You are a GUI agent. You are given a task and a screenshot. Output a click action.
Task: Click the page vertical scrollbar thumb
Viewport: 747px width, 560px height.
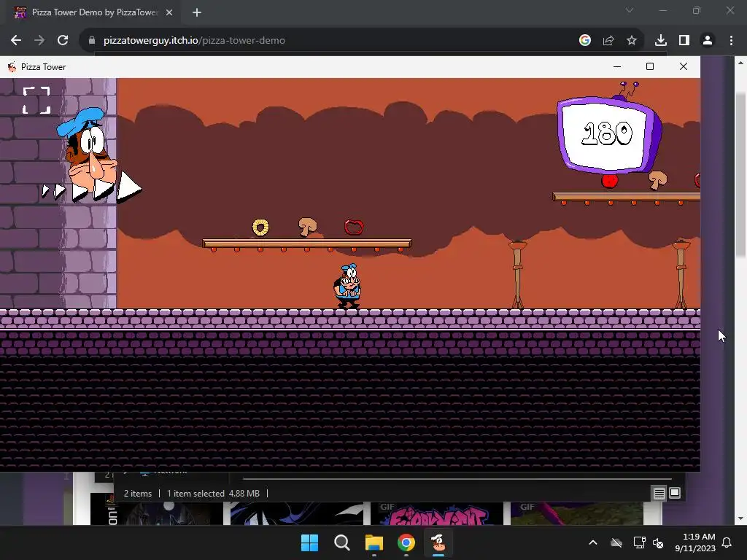740,175
